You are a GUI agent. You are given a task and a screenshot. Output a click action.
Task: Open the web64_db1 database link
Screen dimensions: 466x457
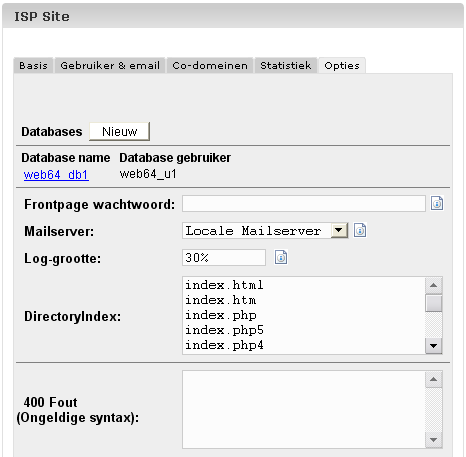click(56, 175)
